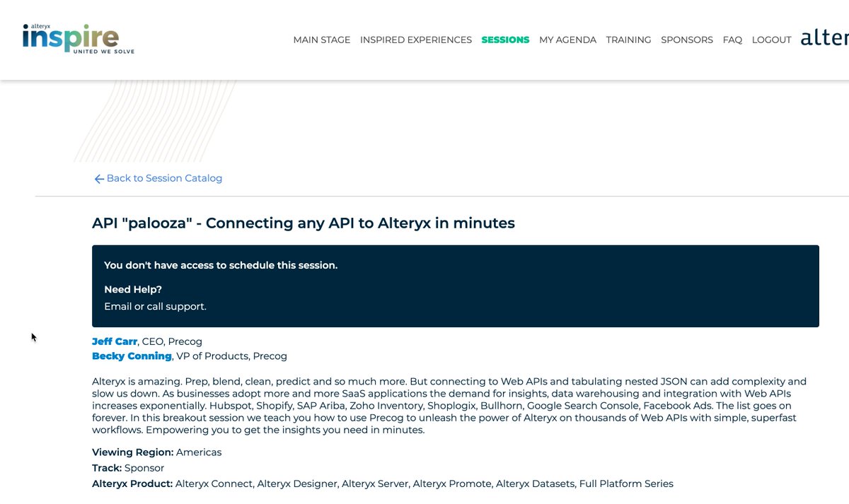849x504 pixels.
Task: Navigate to Training
Action: (x=628, y=40)
